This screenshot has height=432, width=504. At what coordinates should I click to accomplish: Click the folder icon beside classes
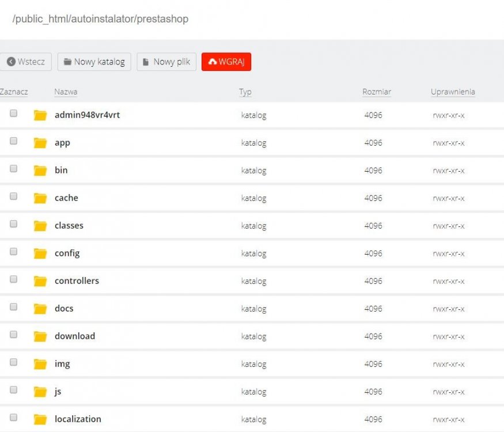coord(40,226)
